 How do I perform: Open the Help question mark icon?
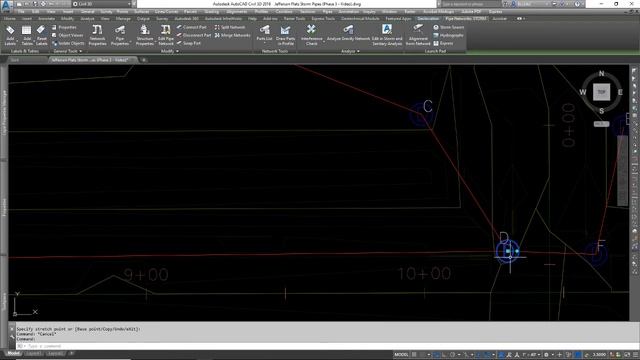577,4
